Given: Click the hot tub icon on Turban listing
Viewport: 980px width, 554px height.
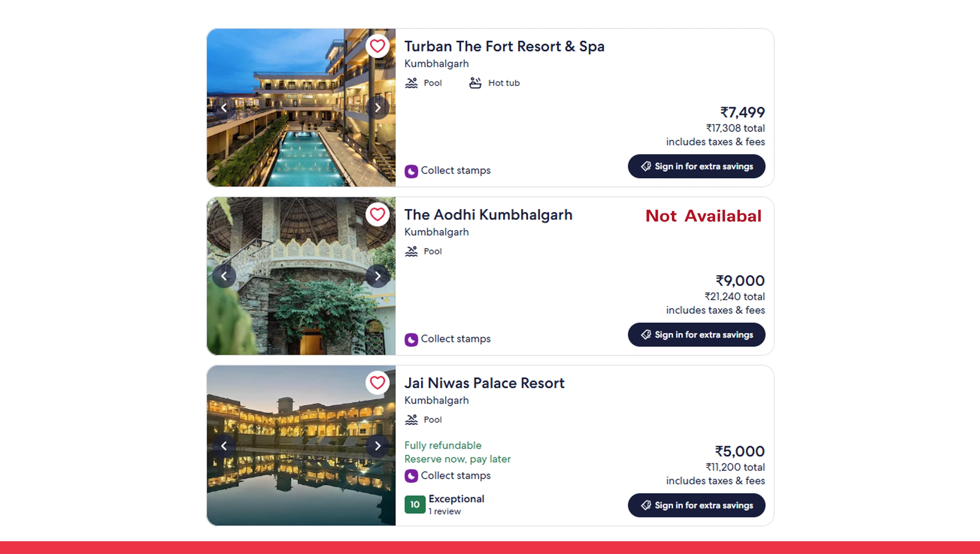Looking at the screenshot, I should pyautogui.click(x=475, y=83).
